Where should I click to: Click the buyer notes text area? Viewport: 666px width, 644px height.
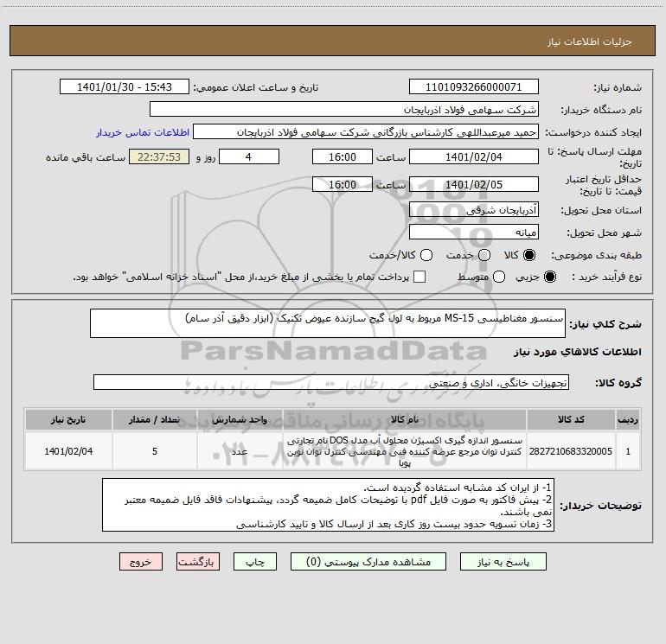[329, 505]
